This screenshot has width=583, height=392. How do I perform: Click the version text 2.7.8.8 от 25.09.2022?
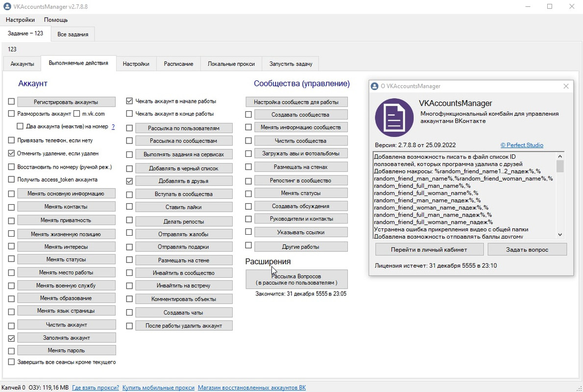tap(415, 145)
